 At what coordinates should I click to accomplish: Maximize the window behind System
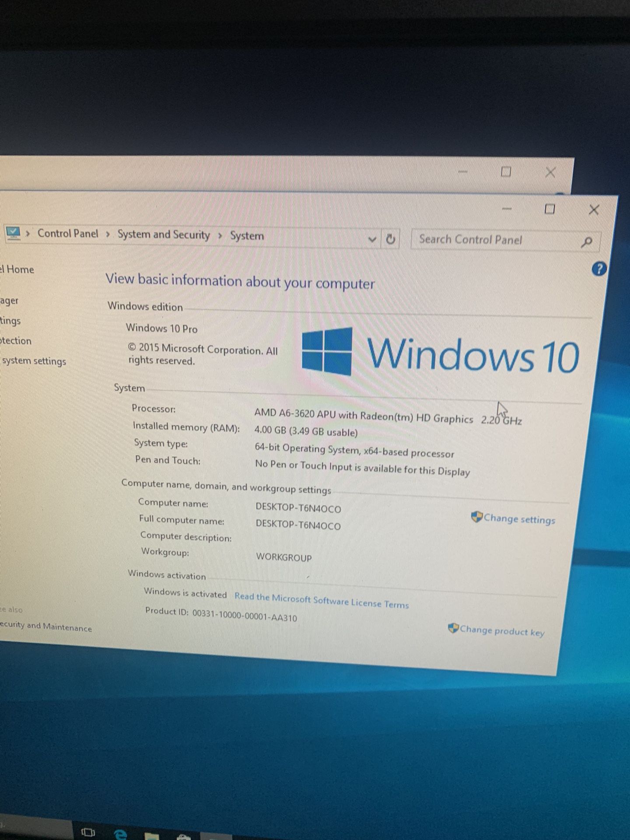tap(506, 172)
